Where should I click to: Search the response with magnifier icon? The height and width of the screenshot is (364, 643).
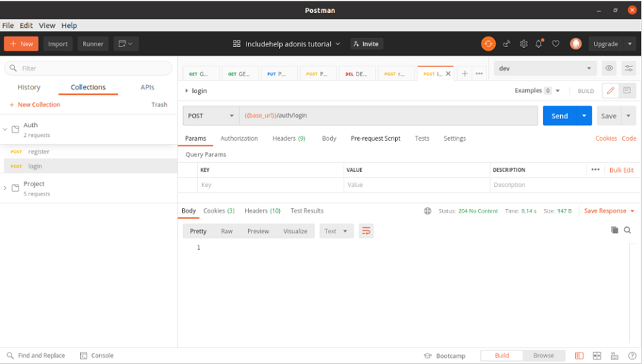tap(627, 230)
